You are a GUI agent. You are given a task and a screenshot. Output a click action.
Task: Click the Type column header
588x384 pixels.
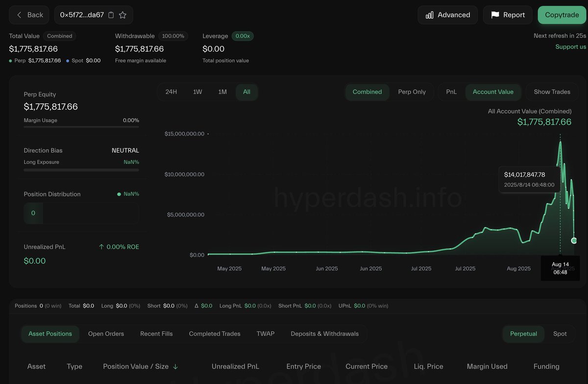tap(74, 366)
